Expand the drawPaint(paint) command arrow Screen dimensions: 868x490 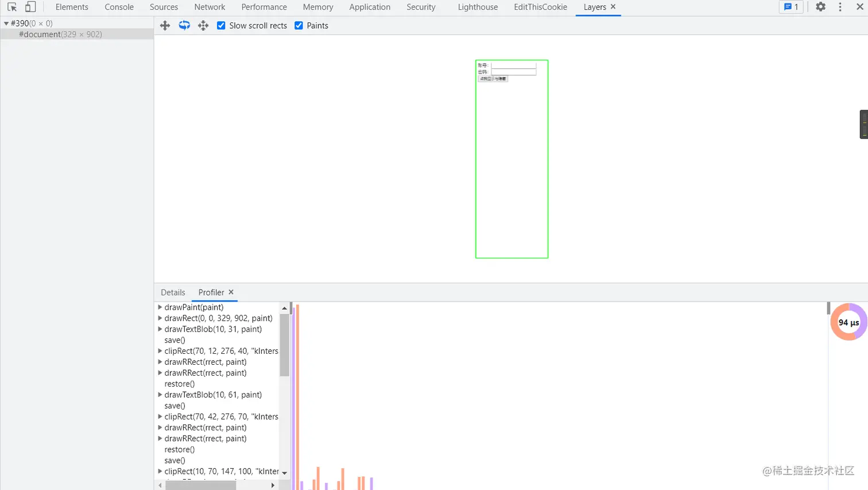[160, 307]
